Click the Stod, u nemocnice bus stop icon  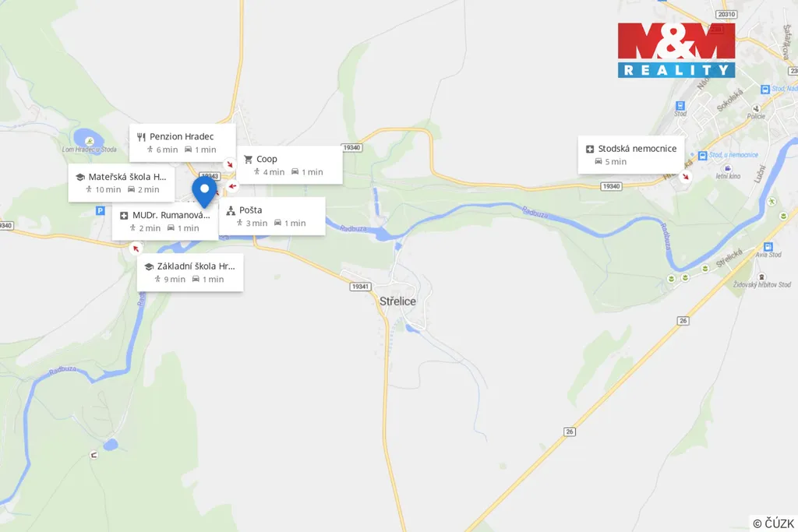click(x=703, y=156)
